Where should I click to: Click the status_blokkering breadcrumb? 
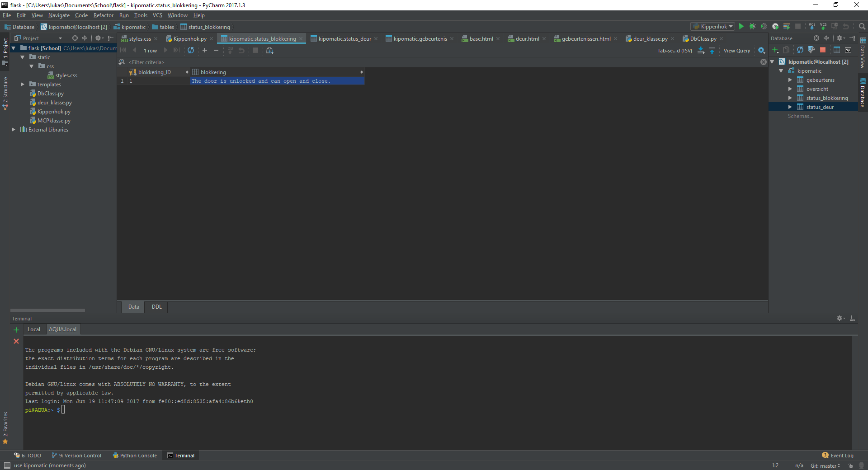tap(206, 27)
